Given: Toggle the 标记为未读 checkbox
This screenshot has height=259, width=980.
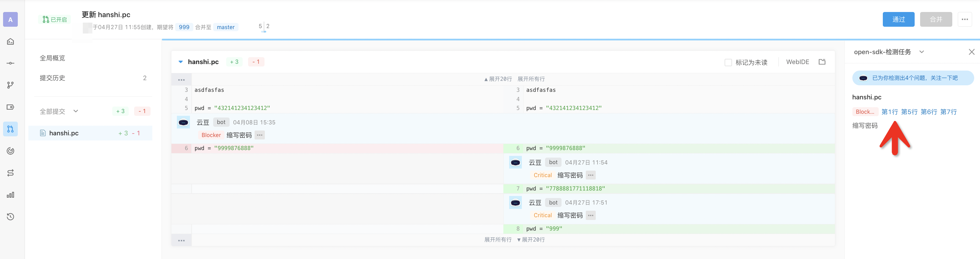Looking at the screenshot, I should 728,62.
